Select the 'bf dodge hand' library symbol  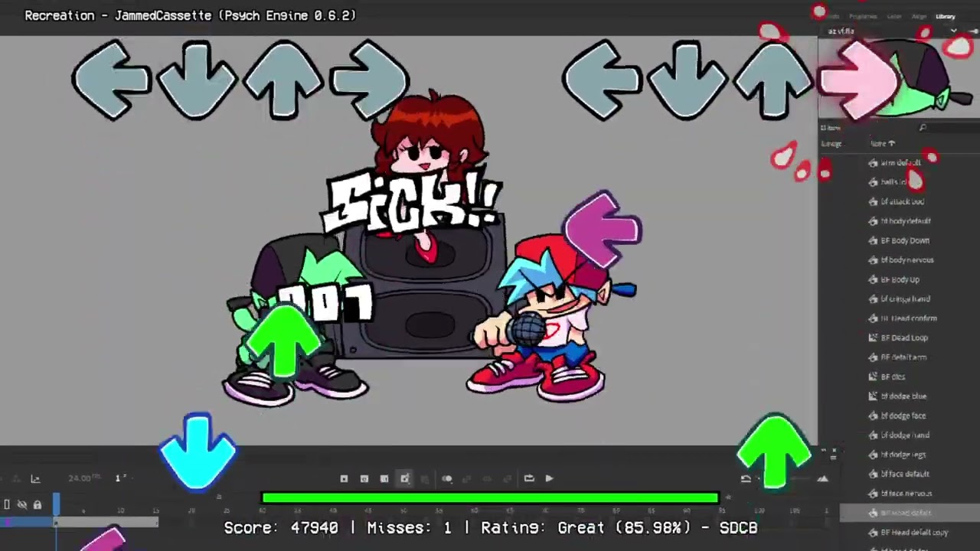905,435
